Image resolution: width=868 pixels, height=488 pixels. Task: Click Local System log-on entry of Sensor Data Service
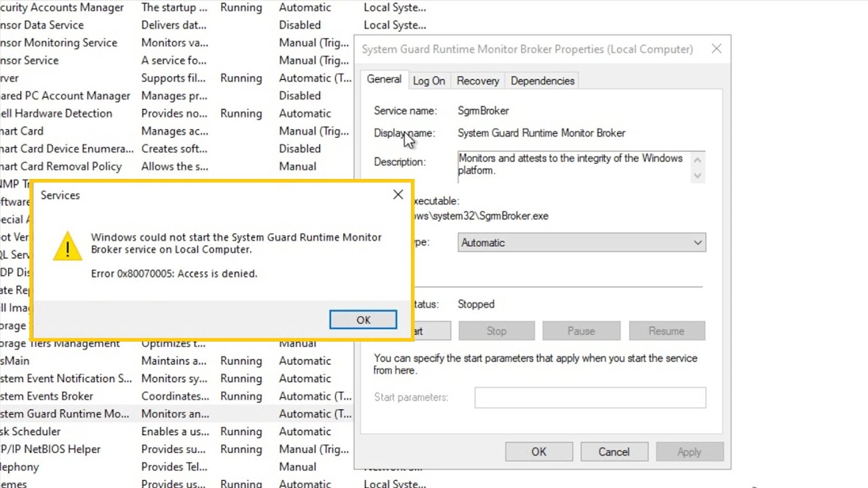tap(395, 25)
